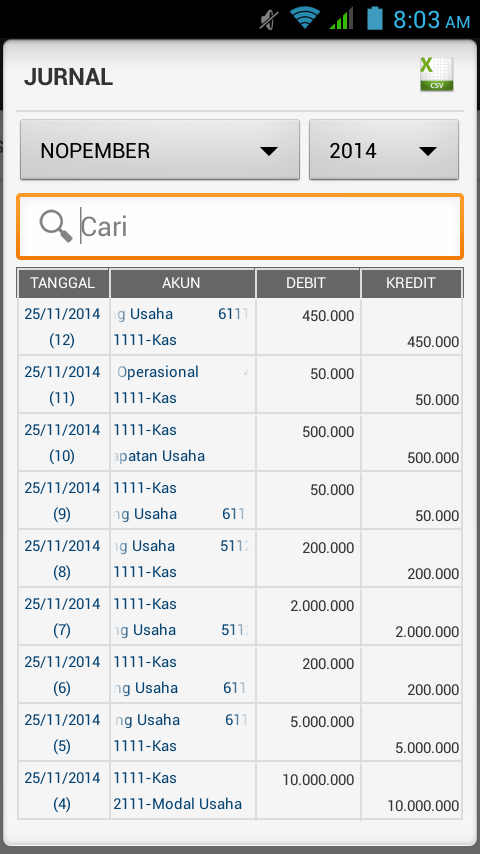Open journal entry dated 25/11/2014 (10)
This screenshot has width=480, height=854.
click(240, 442)
